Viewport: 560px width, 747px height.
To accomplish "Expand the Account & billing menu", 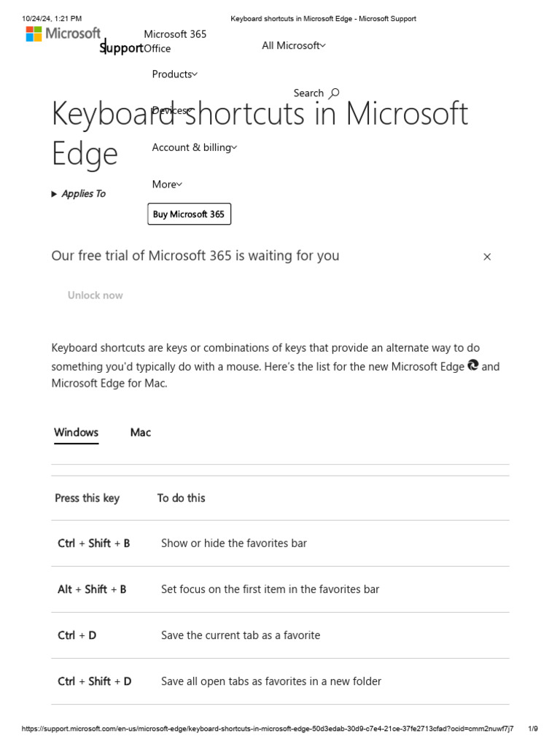I will point(194,147).
